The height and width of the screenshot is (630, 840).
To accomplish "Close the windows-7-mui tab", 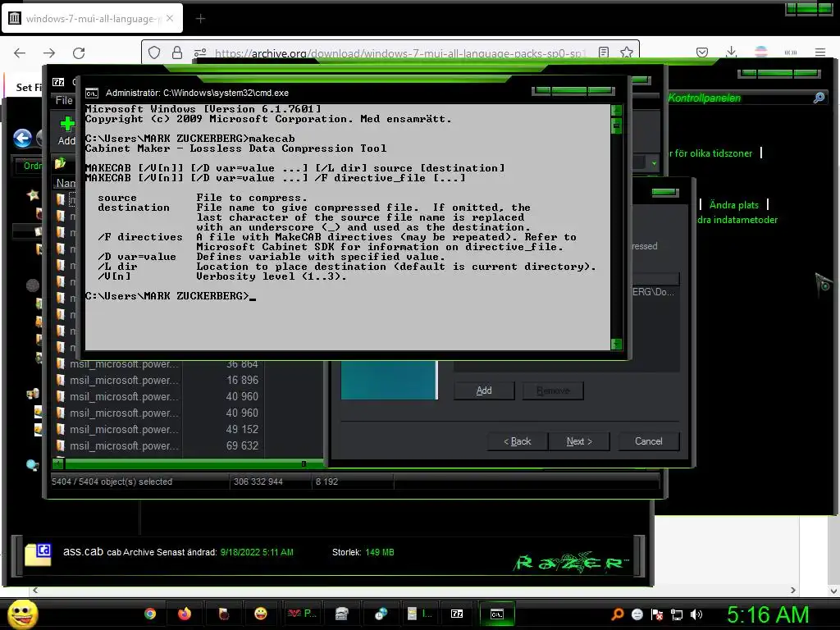I will 169,18.
